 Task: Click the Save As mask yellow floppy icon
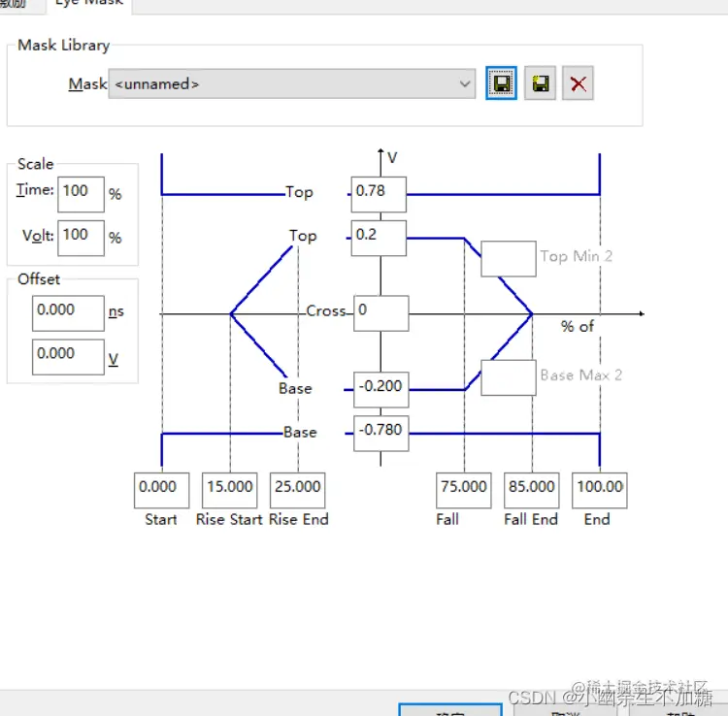click(540, 83)
